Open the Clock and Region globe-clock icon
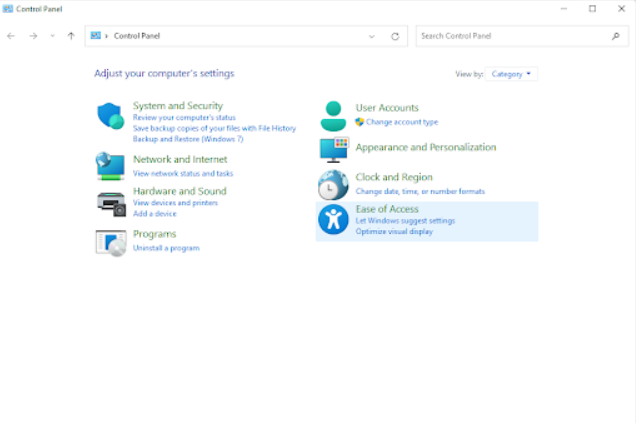The width and height of the screenshot is (636, 423). (x=333, y=185)
